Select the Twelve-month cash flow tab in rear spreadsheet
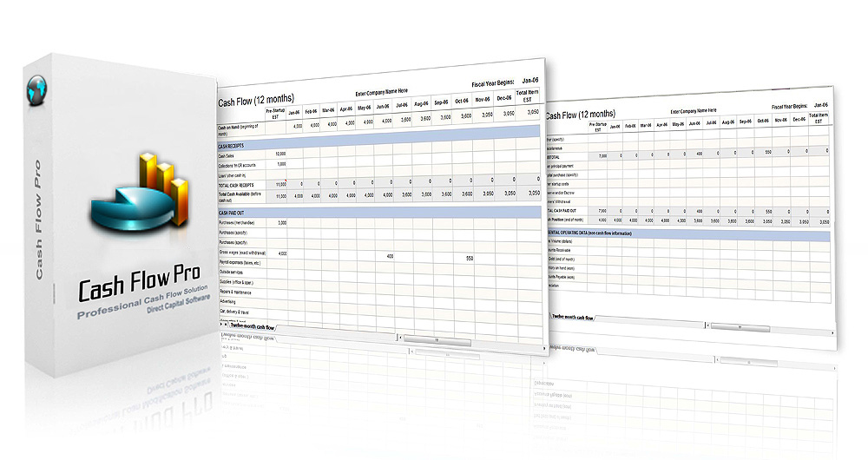This screenshot has height=460, width=868. (x=572, y=317)
